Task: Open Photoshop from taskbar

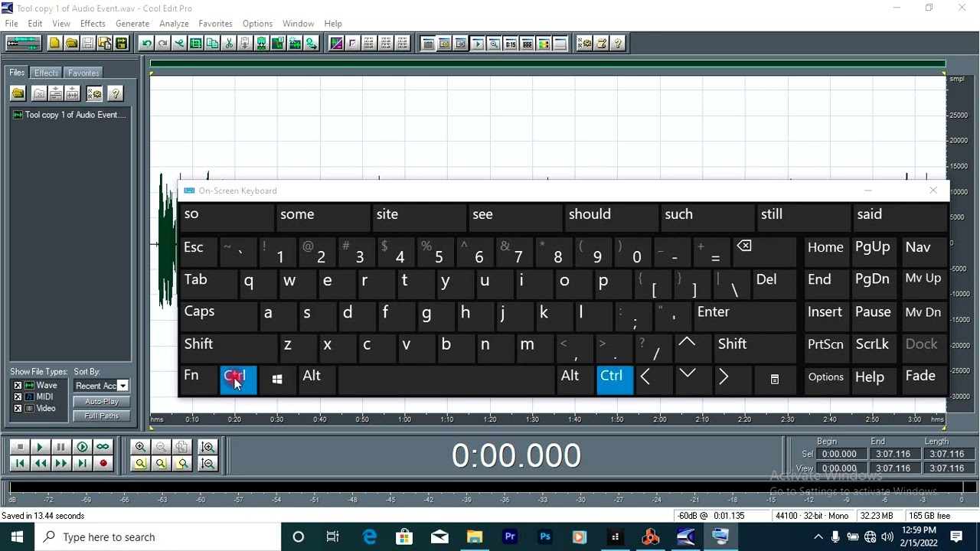Action: [x=545, y=537]
